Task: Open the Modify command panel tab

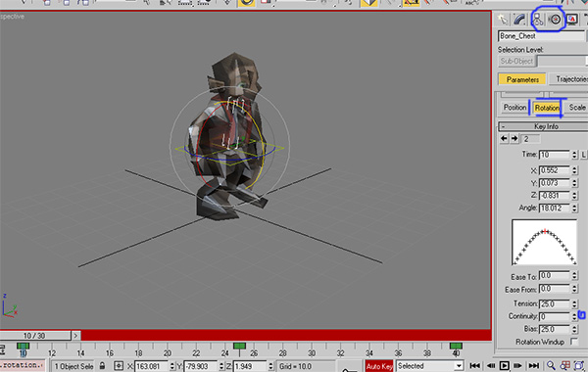Action: pos(519,20)
